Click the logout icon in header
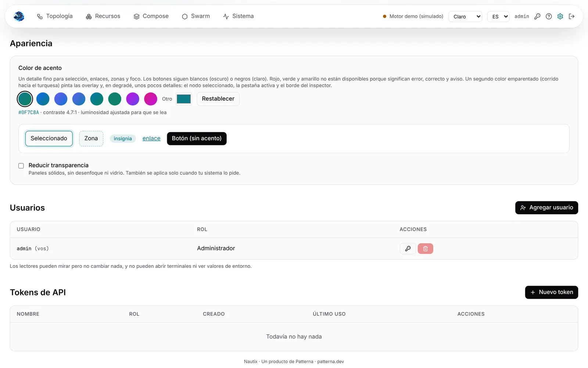Viewport: 588px width, 368px height. click(571, 16)
